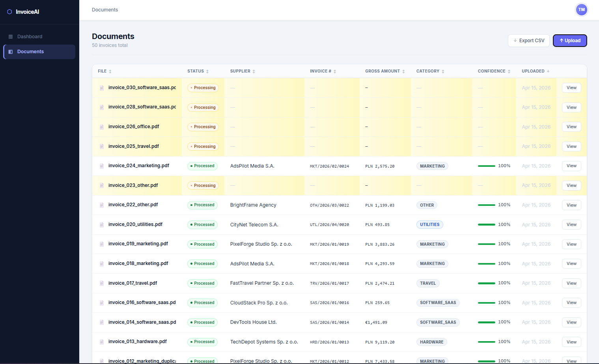Click the Documents sidebar icon

click(11, 52)
